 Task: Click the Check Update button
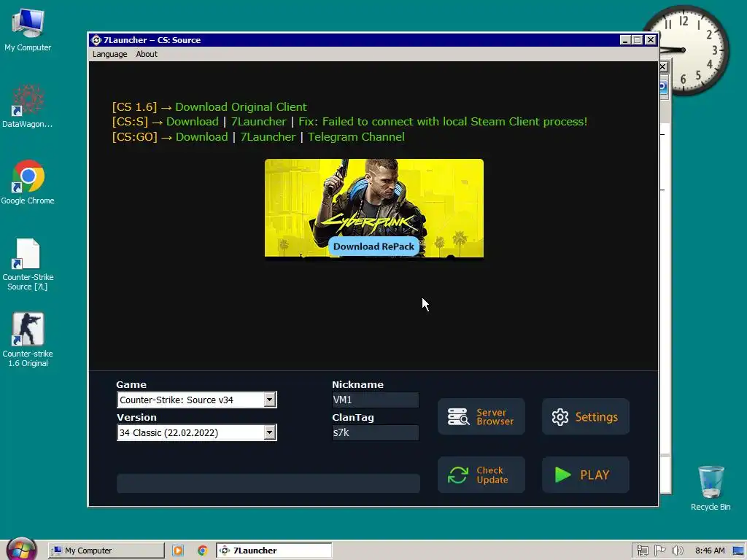(481, 475)
